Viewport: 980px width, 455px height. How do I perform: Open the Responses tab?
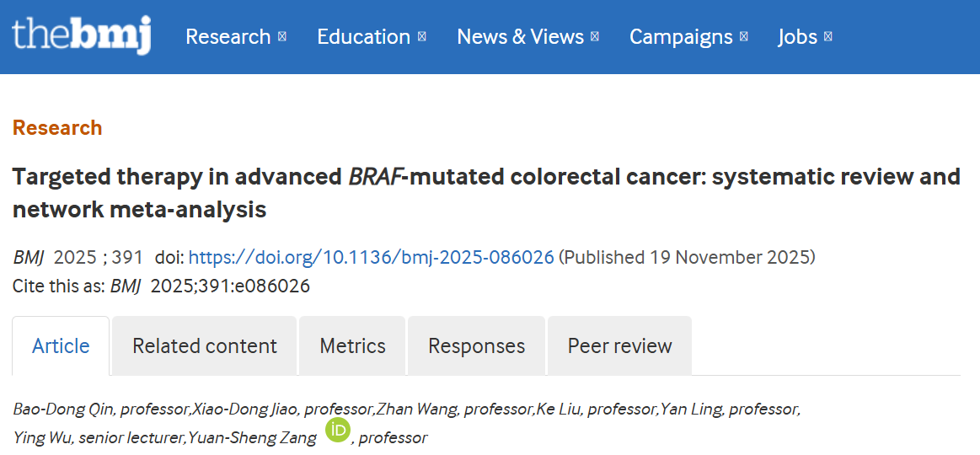pyautogui.click(x=476, y=346)
